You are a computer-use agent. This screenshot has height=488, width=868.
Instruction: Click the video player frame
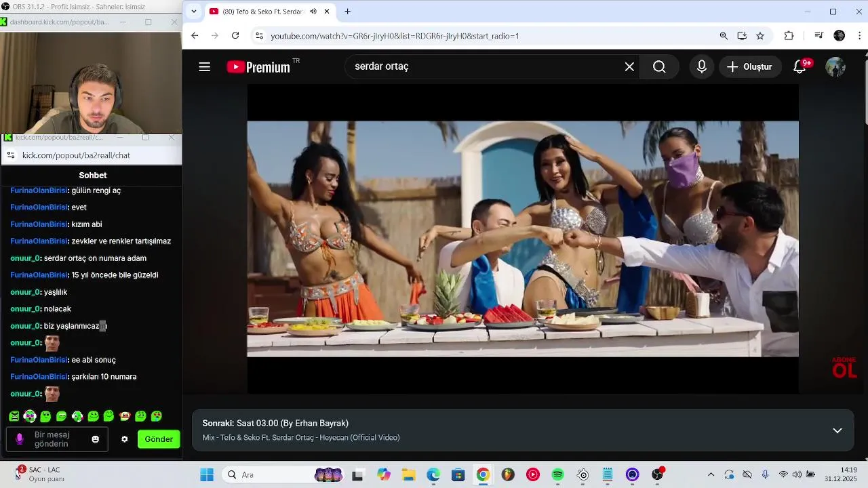click(x=523, y=239)
